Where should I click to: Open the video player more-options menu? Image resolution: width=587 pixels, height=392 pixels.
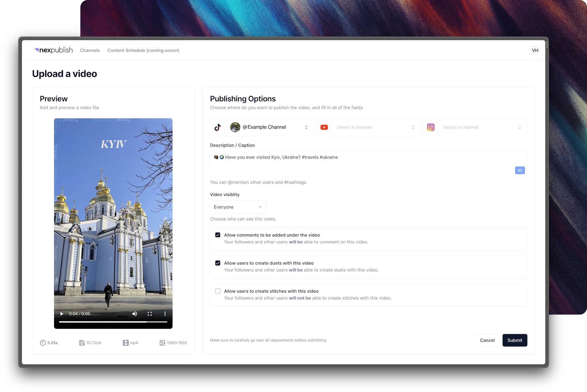(165, 314)
